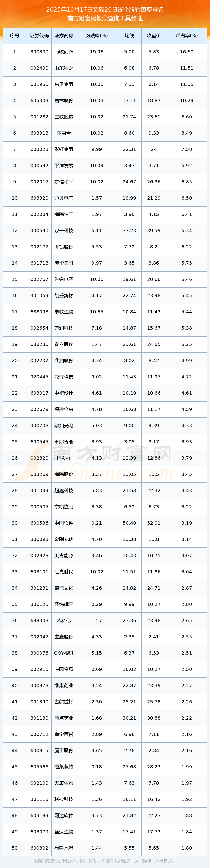210x868 pixels.
Task: Click stock name 圣达生物
Action: coord(64,832)
